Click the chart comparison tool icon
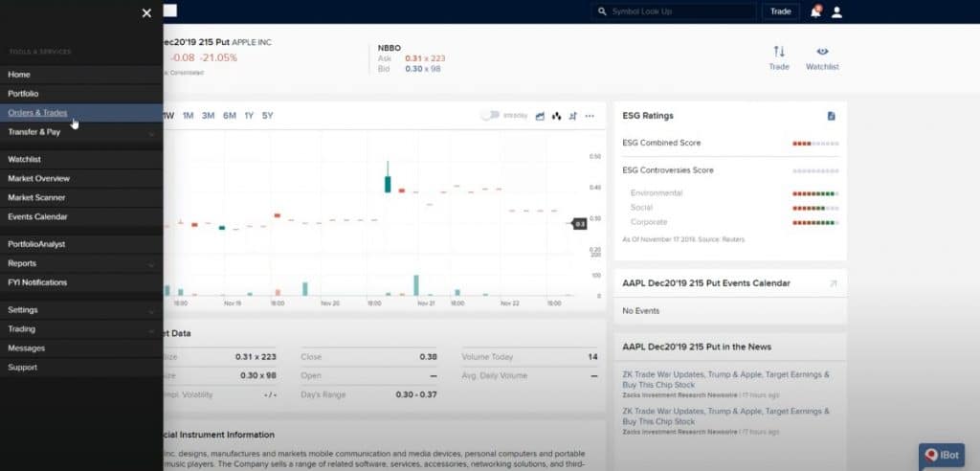980x471 pixels. (572, 117)
